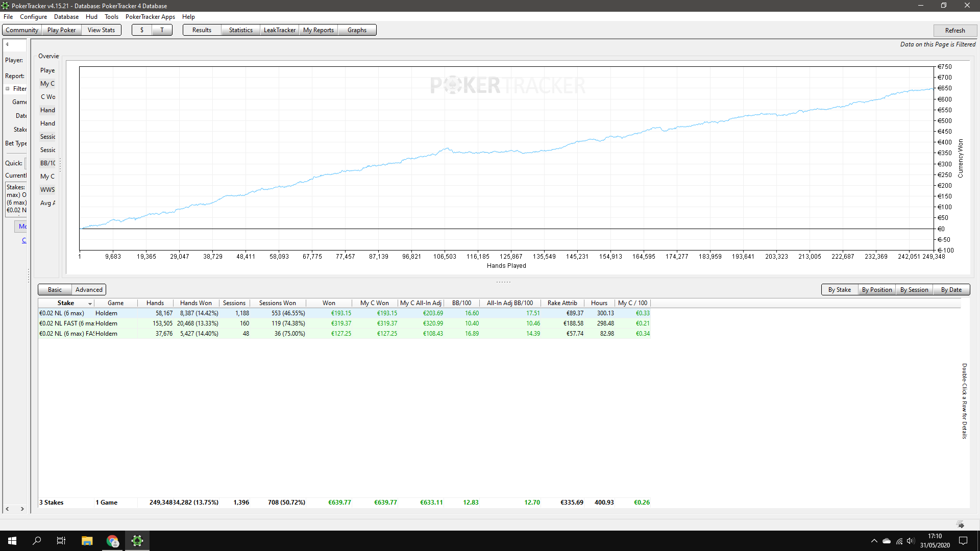980x551 pixels.
Task: Select cash games mode ($)
Action: (x=142, y=30)
